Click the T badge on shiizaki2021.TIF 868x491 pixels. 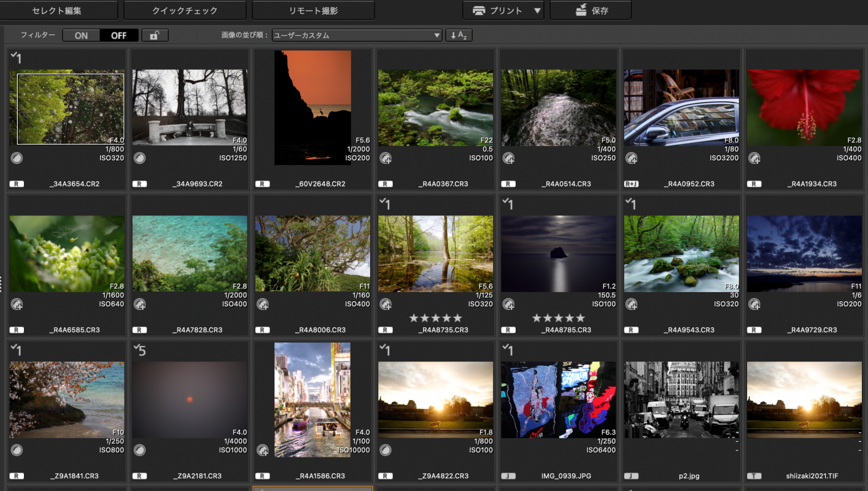754,476
